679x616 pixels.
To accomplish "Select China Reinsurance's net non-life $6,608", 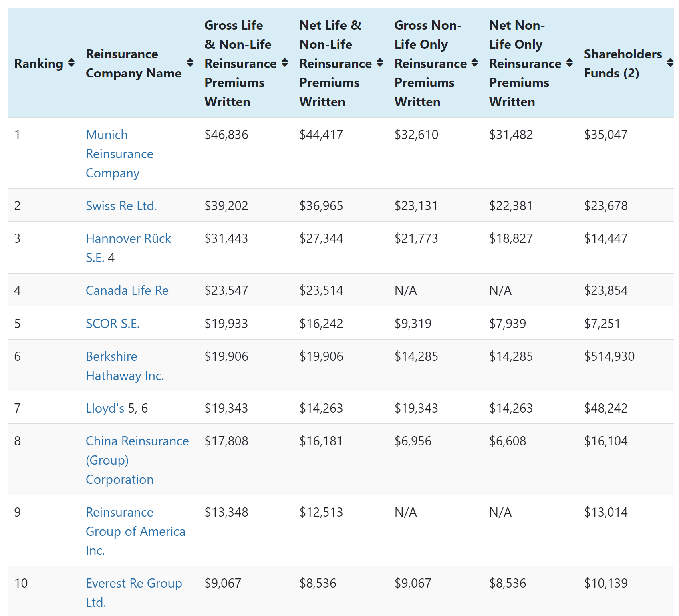I will pyautogui.click(x=508, y=441).
